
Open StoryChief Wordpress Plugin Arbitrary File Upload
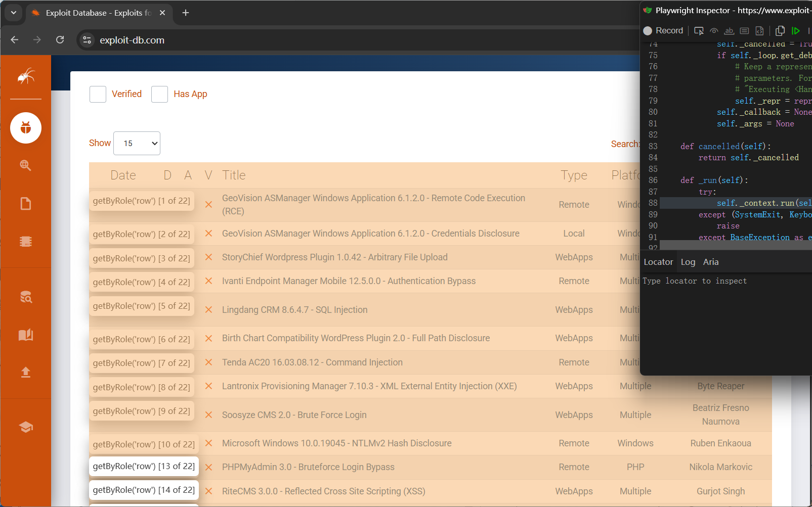click(334, 257)
